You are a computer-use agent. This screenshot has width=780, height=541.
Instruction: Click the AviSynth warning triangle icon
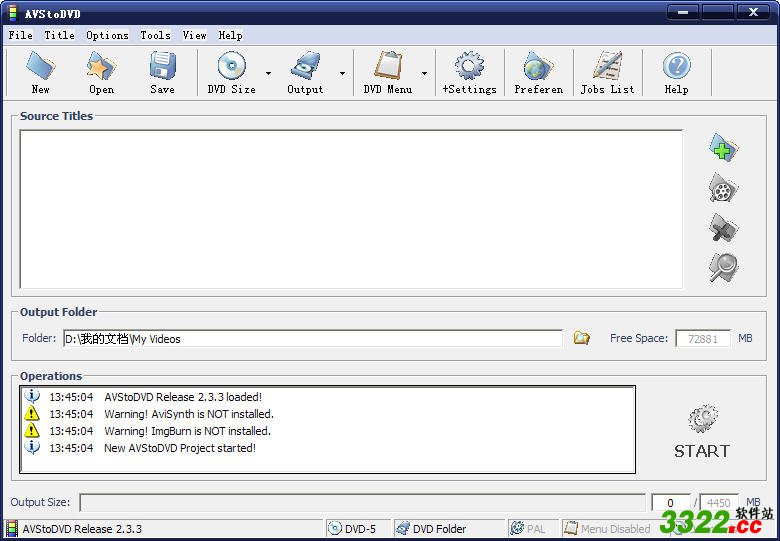click(32, 413)
